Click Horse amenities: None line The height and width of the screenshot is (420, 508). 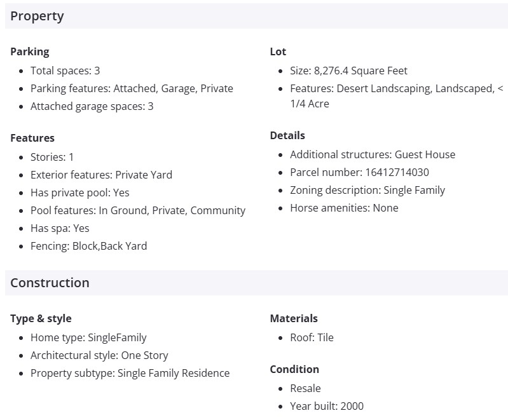pyautogui.click(x=344, y=208)
